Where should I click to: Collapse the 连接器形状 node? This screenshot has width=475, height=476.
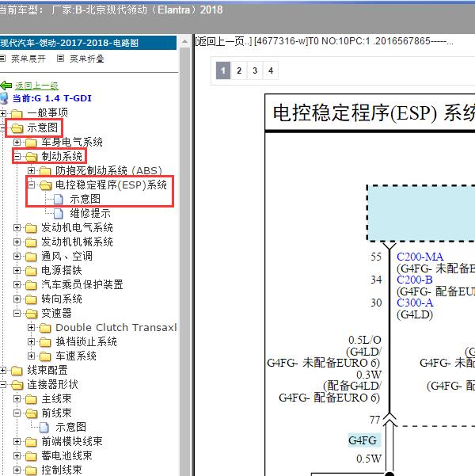tap(2, 384)
